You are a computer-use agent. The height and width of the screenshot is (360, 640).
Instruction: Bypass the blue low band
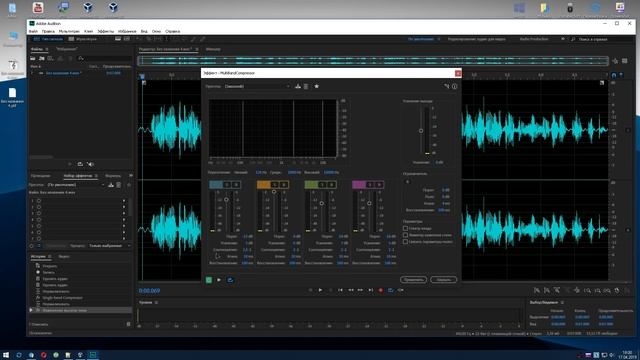point(236,185)
